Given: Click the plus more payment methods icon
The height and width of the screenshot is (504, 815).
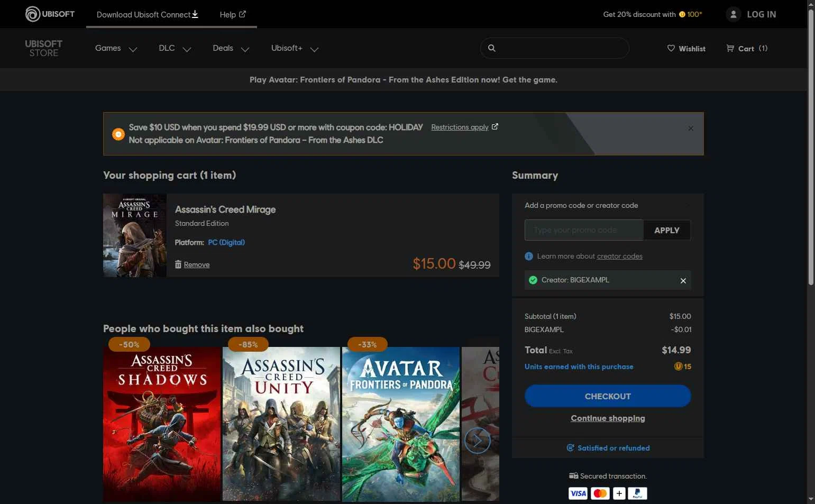Looking at the screenshot, I should pos(619,493).
